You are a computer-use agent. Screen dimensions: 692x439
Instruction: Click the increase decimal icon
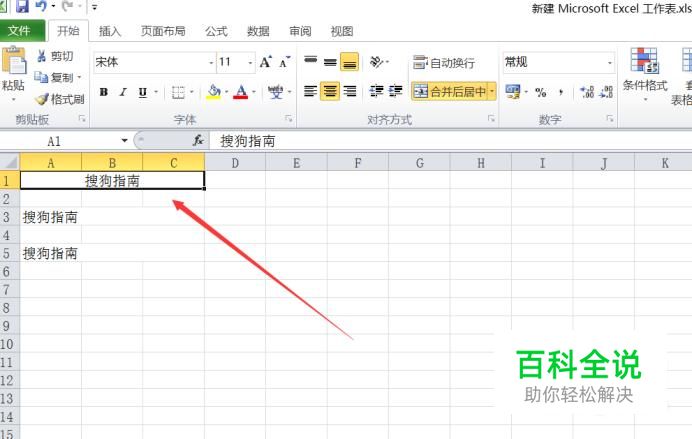[587, 92]
